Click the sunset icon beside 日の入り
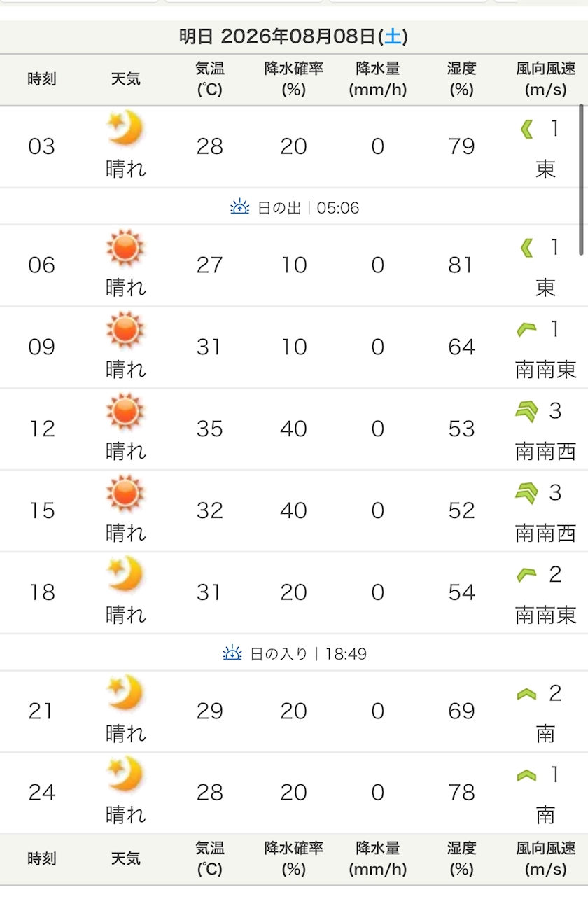Viewport: 588px width, 911px height. pyautogui.click(x=232, y=653)
